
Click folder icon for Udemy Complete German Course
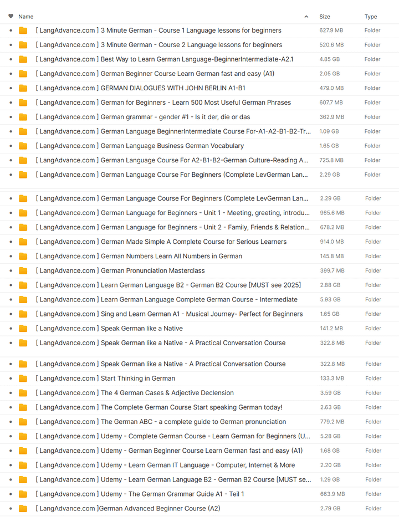tap(23, 436)
